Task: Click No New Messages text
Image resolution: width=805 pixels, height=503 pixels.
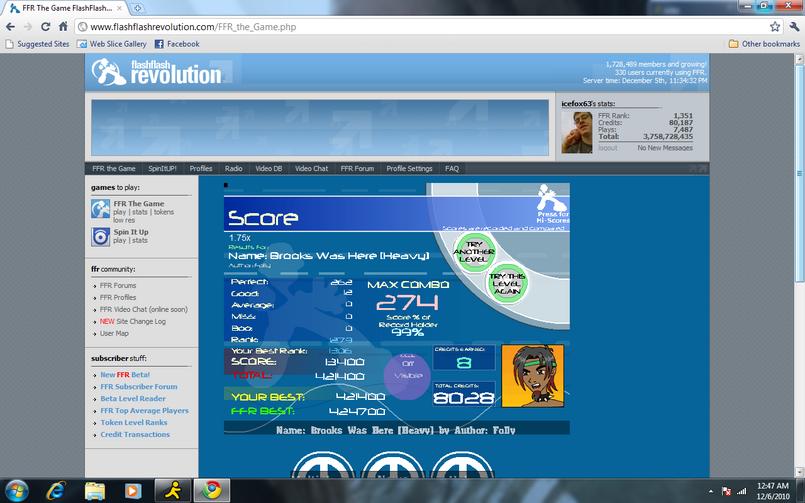Action: click(x=665, y=148)
